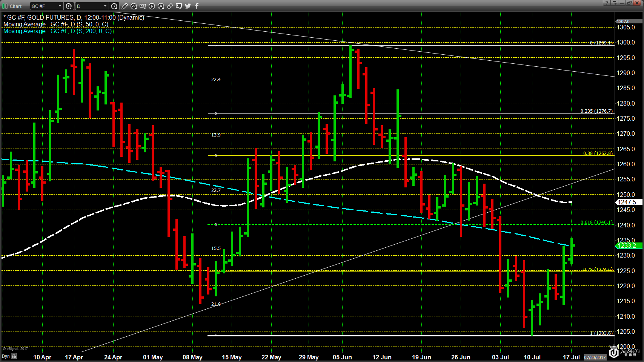Viewport: 644px width, 362px height.
Task: Open the studies chart-line icon
Action: [x=134, y=6]
